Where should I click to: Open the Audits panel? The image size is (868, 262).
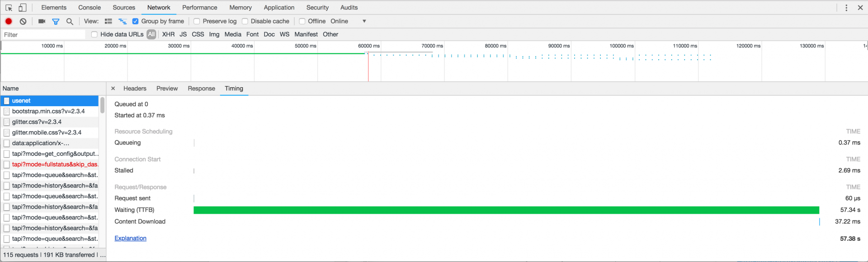(349, 8)
